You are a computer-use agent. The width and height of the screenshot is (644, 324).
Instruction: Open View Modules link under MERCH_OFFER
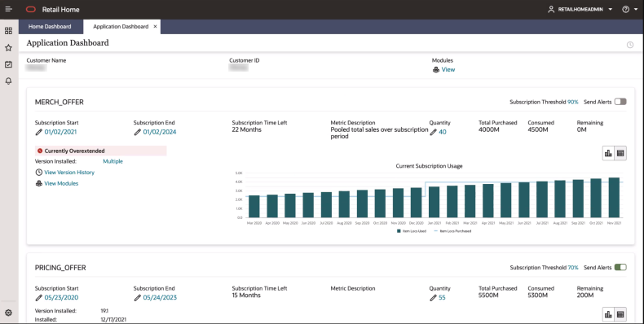61,184
